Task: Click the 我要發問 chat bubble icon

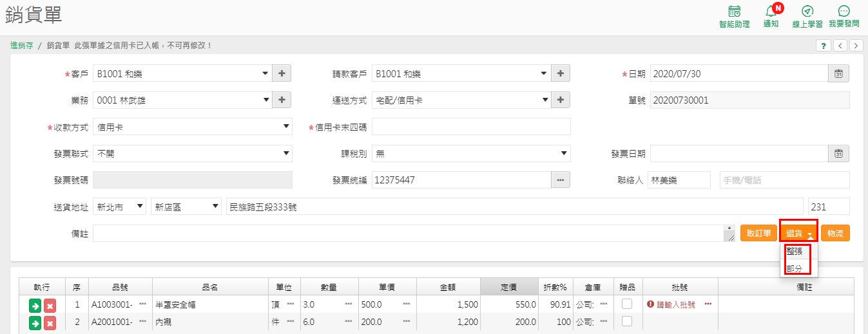Action: [844, 12]
